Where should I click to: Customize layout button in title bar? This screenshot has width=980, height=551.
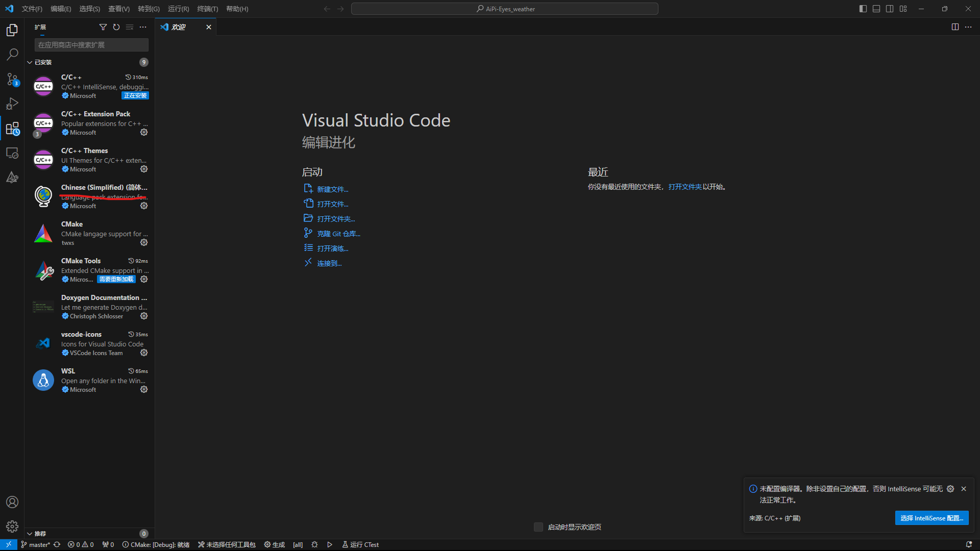tap(903, 9)
